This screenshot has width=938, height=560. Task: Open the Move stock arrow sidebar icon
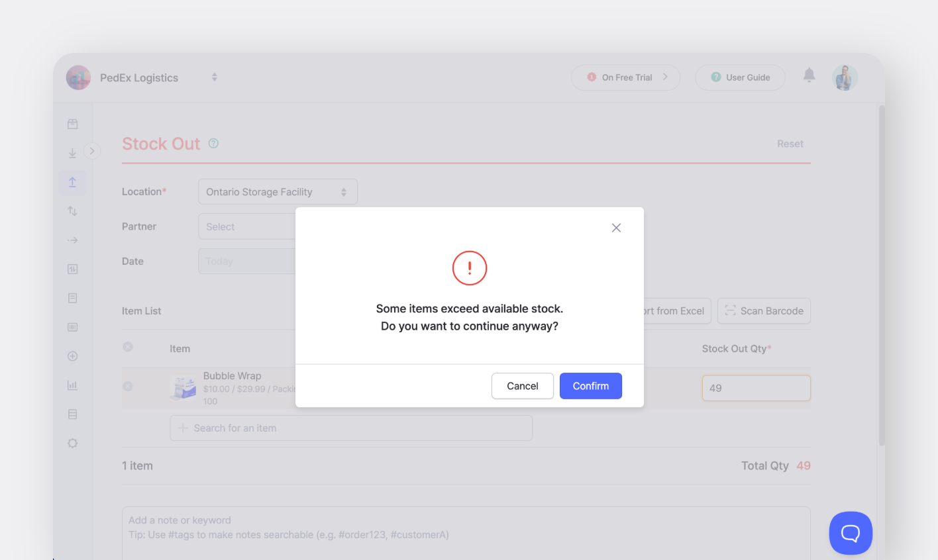click(73, 240)
